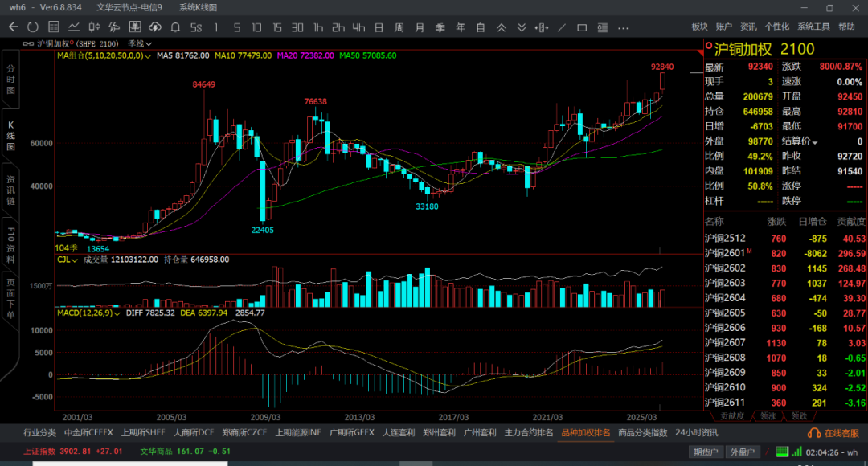Click the alert bell icon
The height and width of the screenshot is (466, 868).
pos(175,27)
